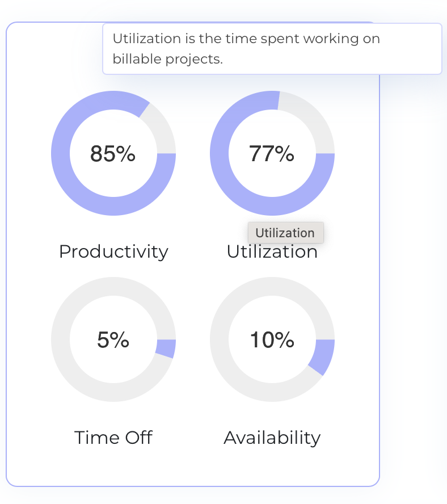Click the 10% value inside Availability donut
The width and height of the screenshot is (447, 504).
point(272,340)
